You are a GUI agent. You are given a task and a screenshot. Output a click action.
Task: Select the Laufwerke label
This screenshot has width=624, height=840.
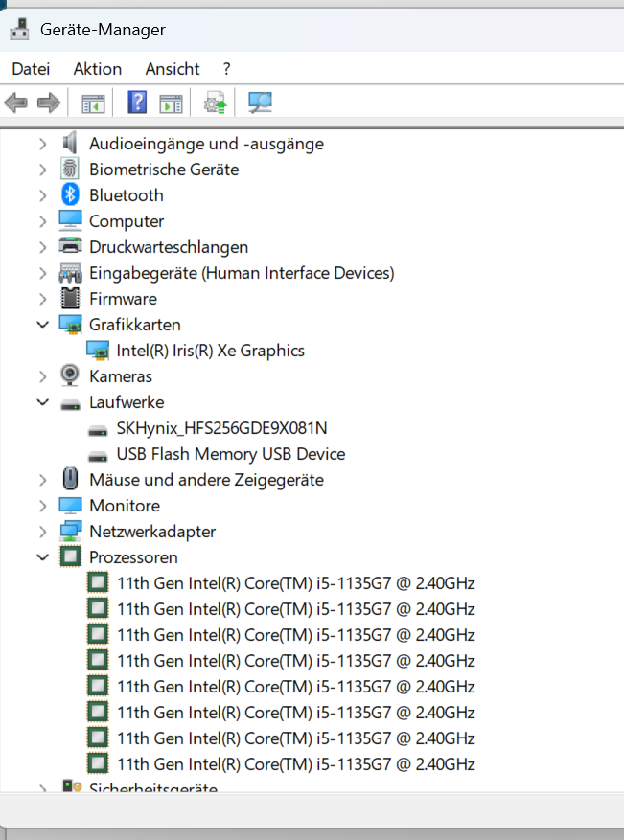[127, 401]
